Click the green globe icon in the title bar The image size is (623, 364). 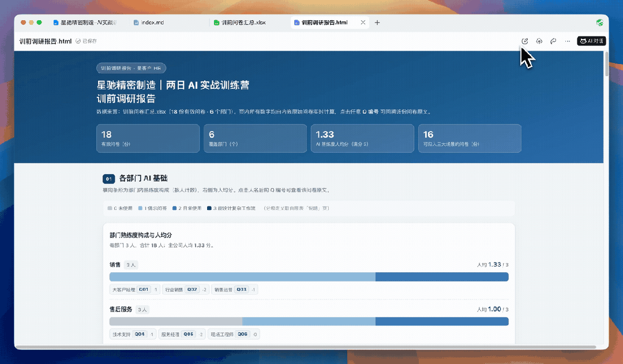[599, 22]
